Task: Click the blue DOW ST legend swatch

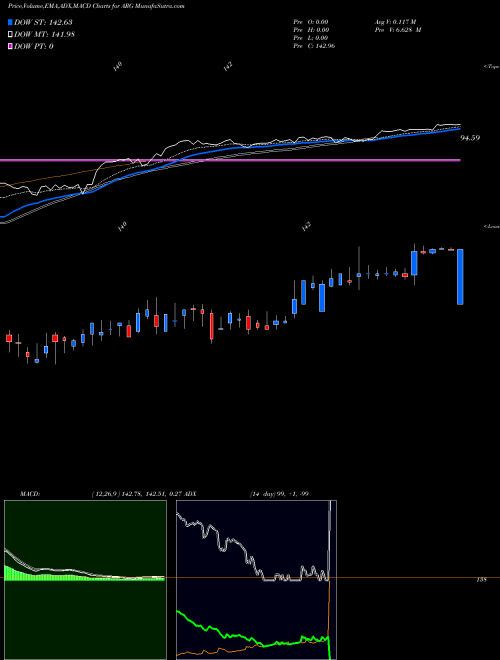Action: pyautogui.click(x=11, y=22)
